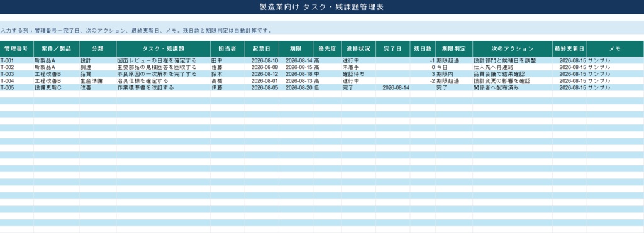Image resolution: width=644 pixels, height=233 pixels.
Task: Click the 次のアクション column header
Action: [512, 48]
